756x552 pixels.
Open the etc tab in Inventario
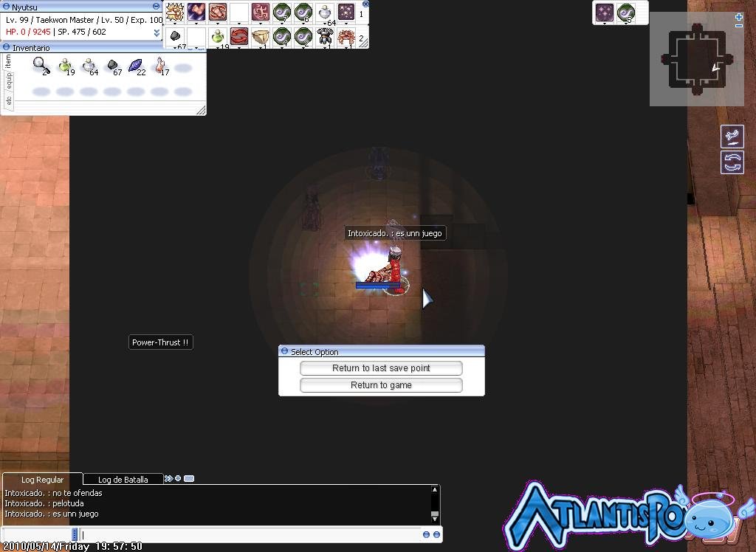[8, 100]
